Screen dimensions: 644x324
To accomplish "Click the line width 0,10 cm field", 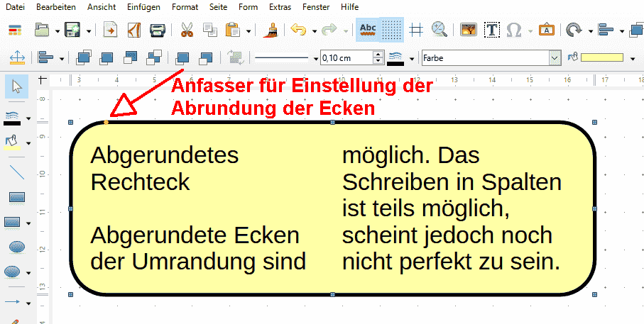I will [x=346, y=57].
